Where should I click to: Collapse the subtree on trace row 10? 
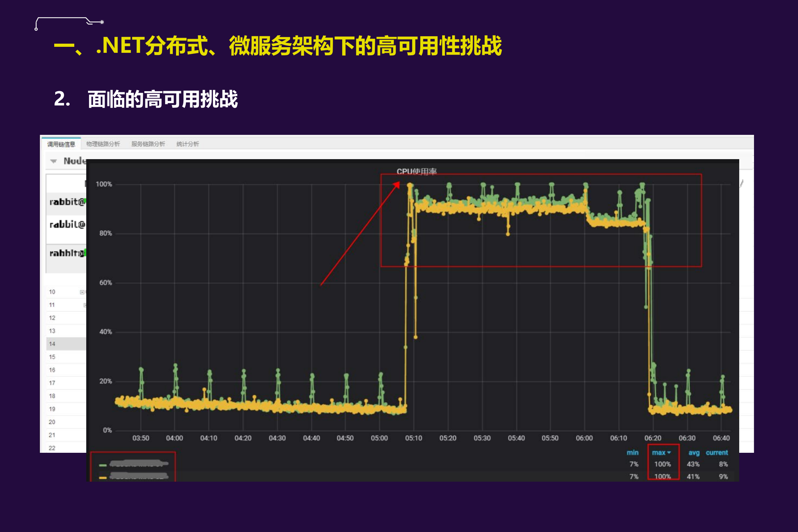pyautogui.click(x=82, y=292)
